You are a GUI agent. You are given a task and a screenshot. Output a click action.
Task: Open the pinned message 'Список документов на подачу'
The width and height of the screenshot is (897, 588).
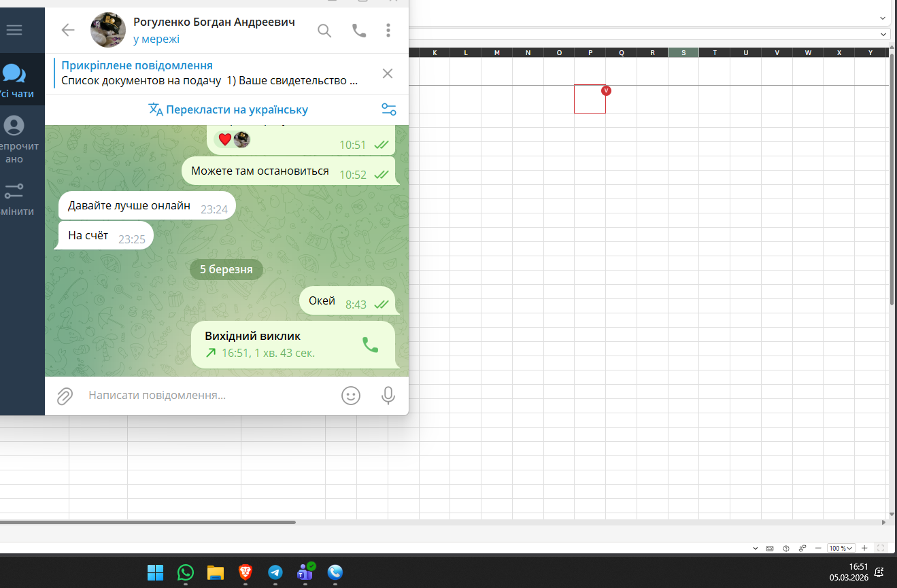[209, 73]
